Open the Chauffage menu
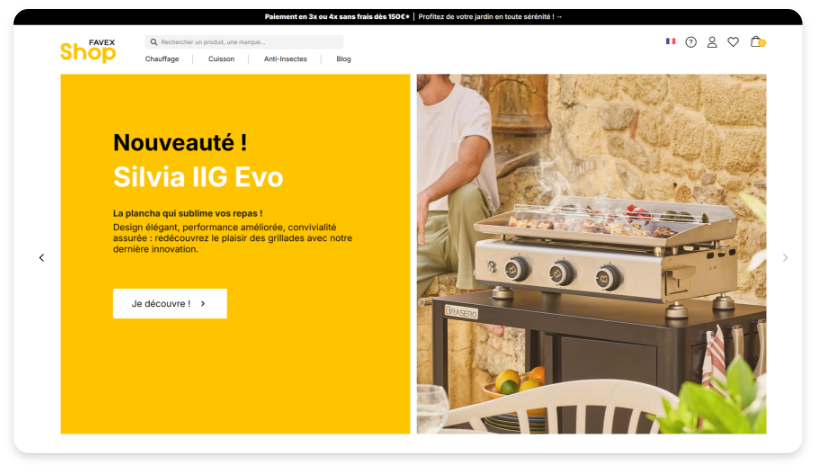This screenshot has width=816, height=471. [162, 59]
